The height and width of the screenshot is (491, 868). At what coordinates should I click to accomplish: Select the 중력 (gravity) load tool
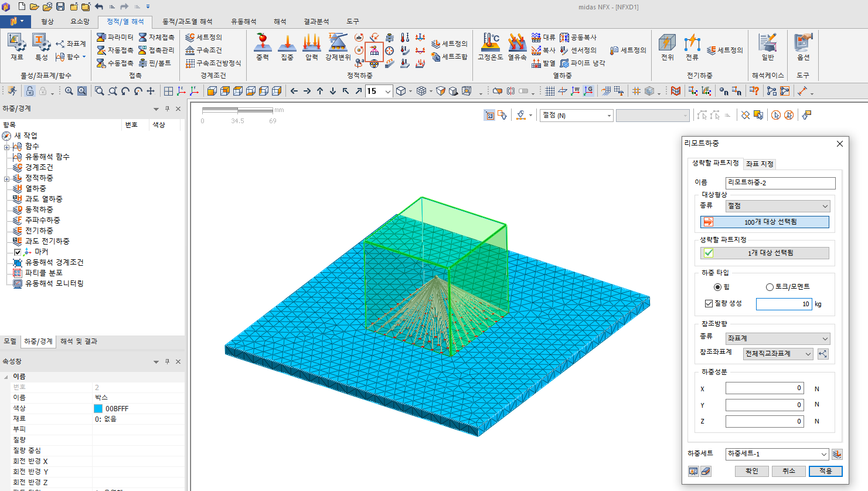tap(262, 47)
